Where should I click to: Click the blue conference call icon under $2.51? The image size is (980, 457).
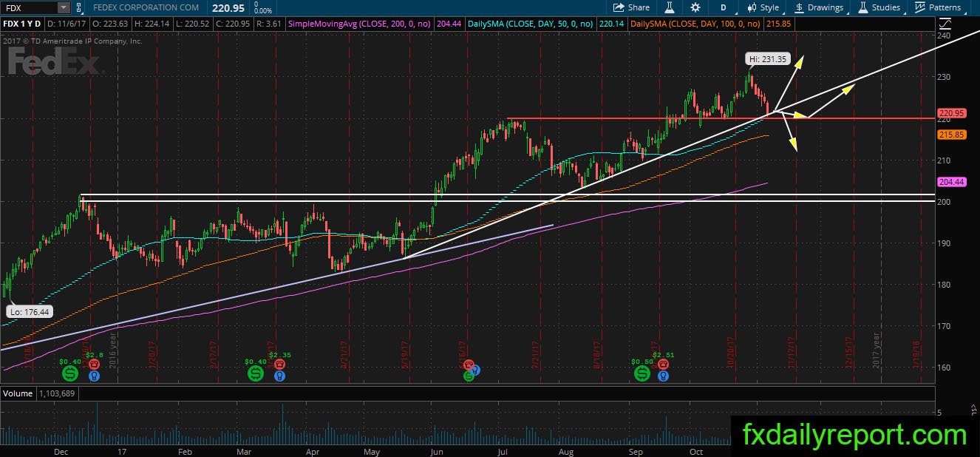pyautogui.click(x=664, y=376)
